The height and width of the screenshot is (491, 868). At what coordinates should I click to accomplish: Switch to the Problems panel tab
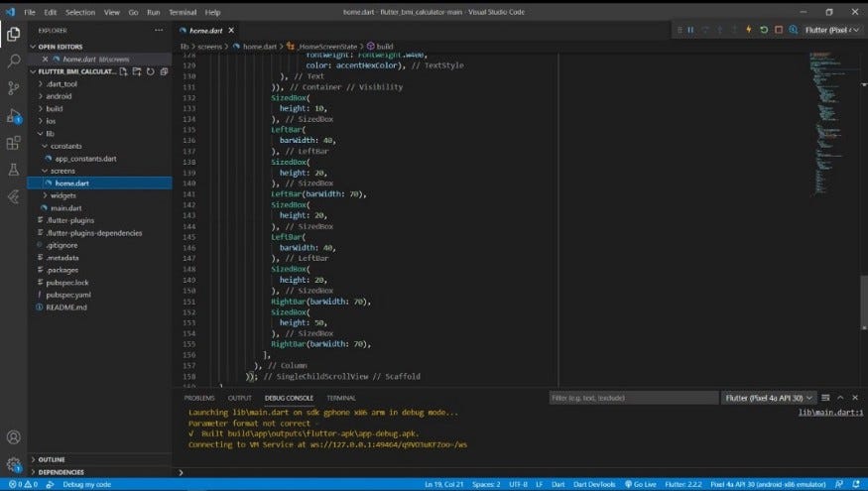click(199, 398)
